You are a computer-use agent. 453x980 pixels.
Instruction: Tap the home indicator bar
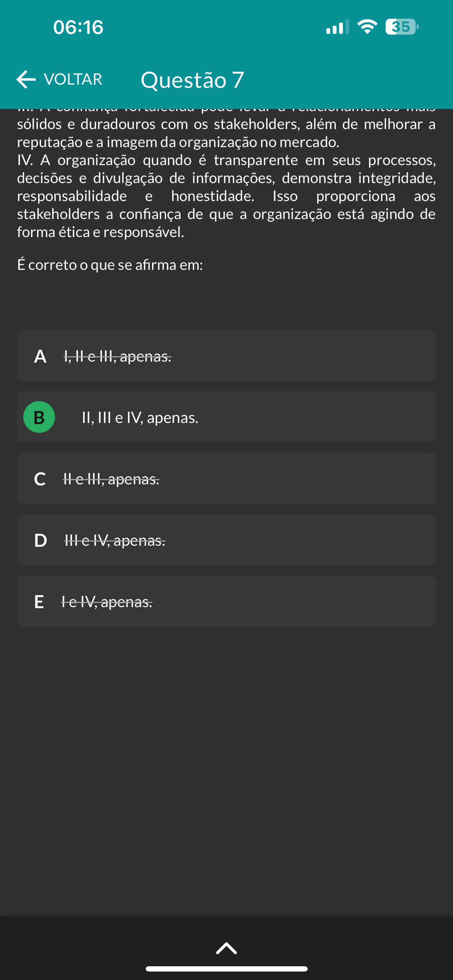tap(226, 969)
